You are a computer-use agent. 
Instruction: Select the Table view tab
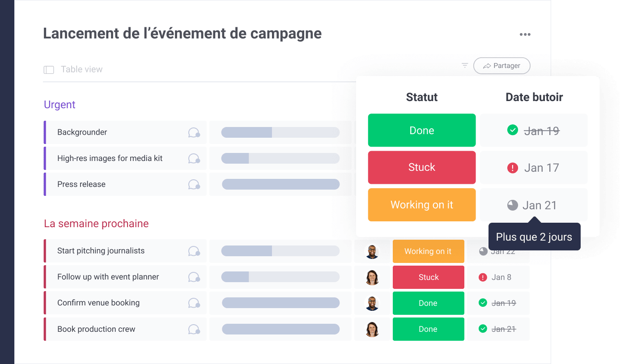point(81,69)
